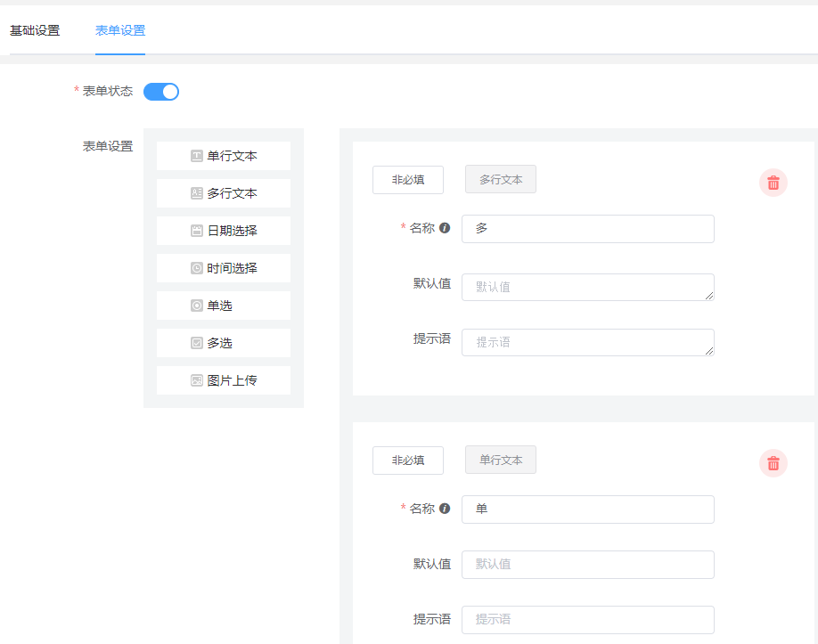
Task: Click the info icon beside first 名称
Action: click(445, 228)
